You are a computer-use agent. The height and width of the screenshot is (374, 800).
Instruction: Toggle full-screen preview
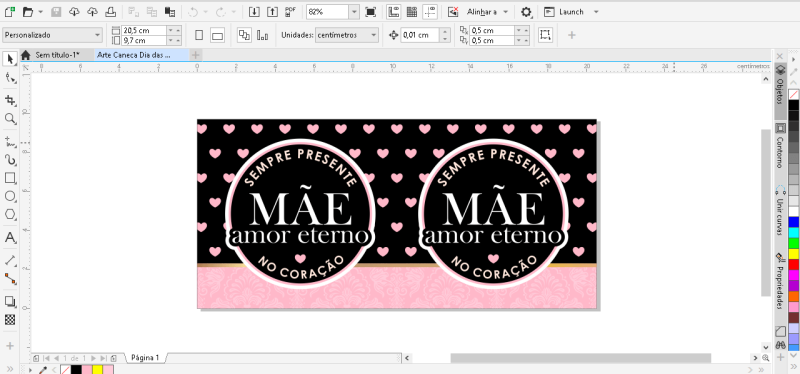point(371,11)
